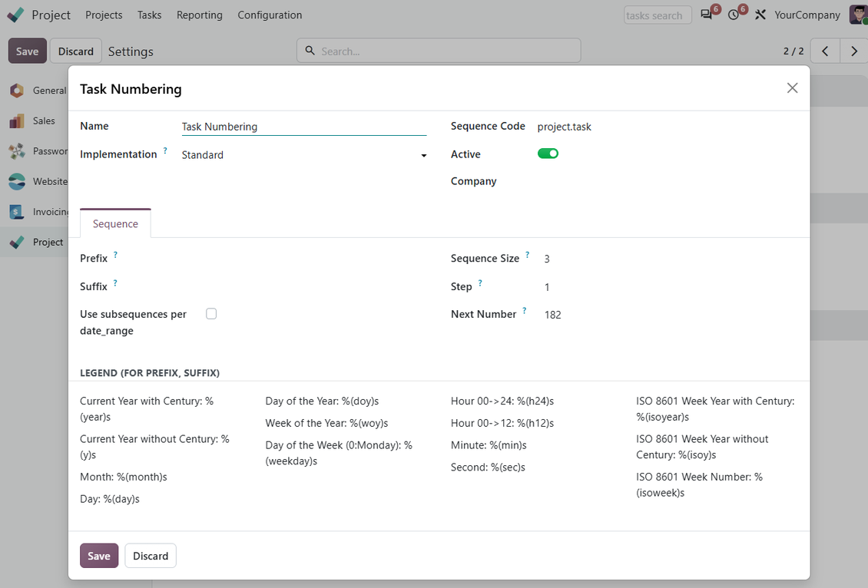Go to next record arrow

(853, 51)
